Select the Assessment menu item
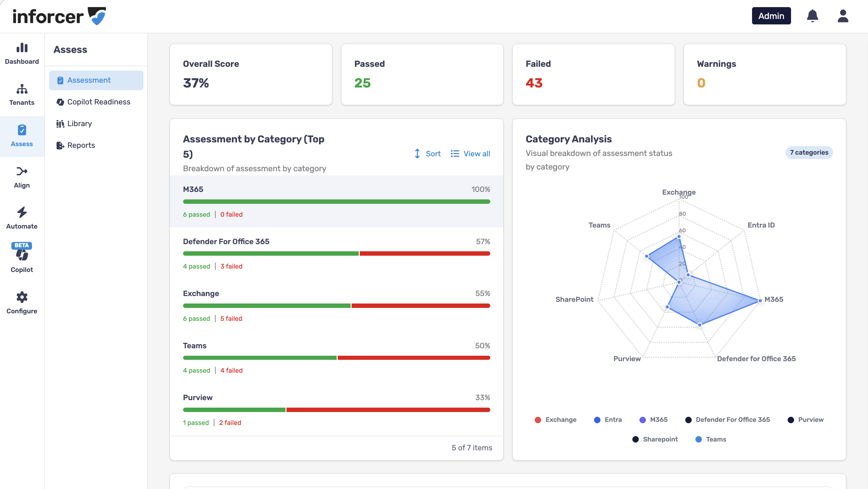 (96, 80)
